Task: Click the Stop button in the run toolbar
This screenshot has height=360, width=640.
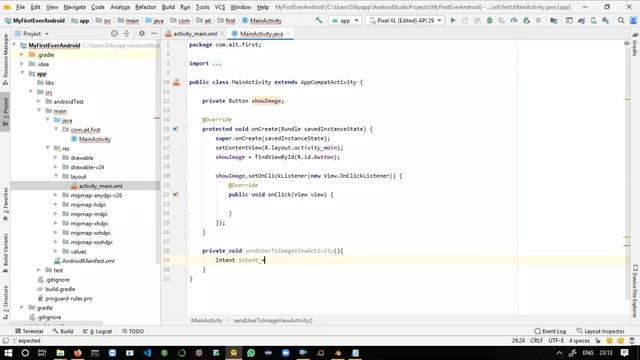Action: (x=538, y=20)
